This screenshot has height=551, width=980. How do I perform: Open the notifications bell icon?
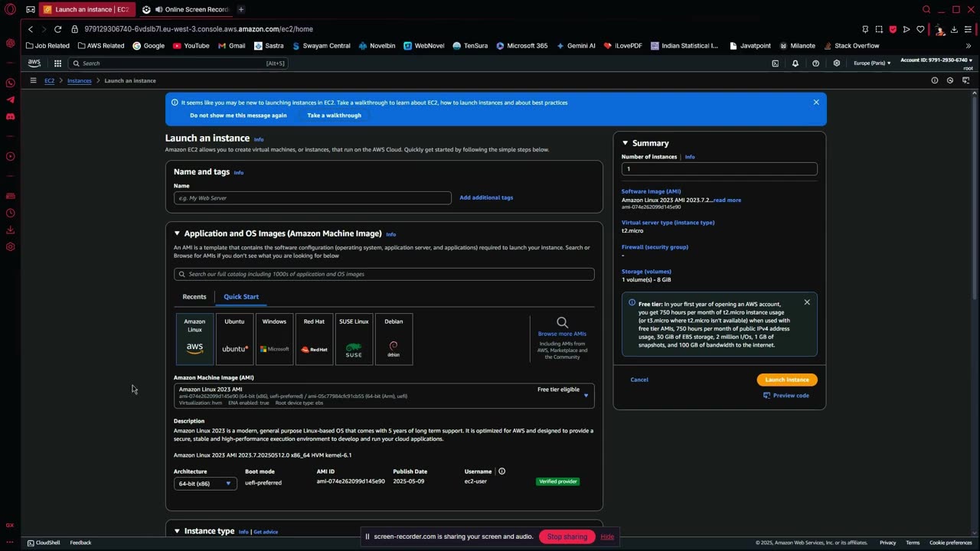795,64
